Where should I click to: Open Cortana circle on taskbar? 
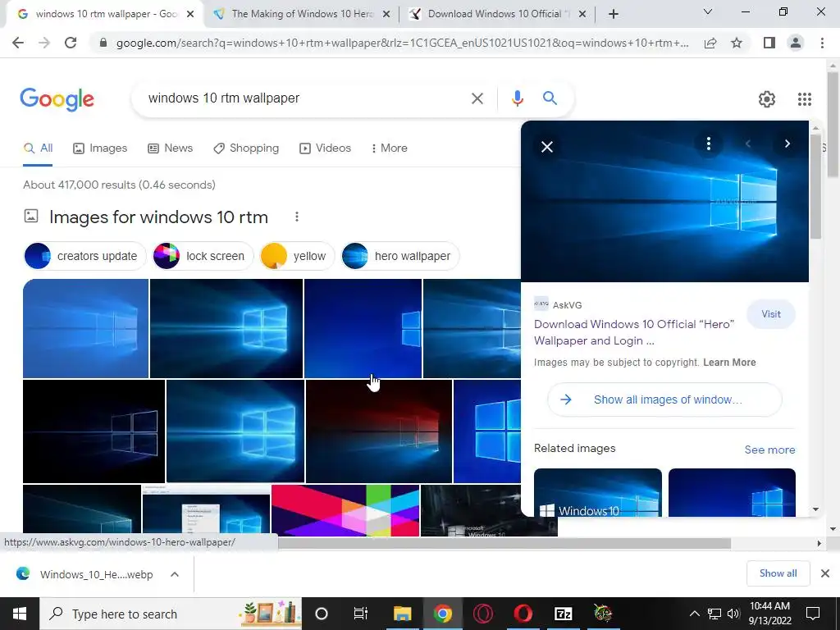322,614
